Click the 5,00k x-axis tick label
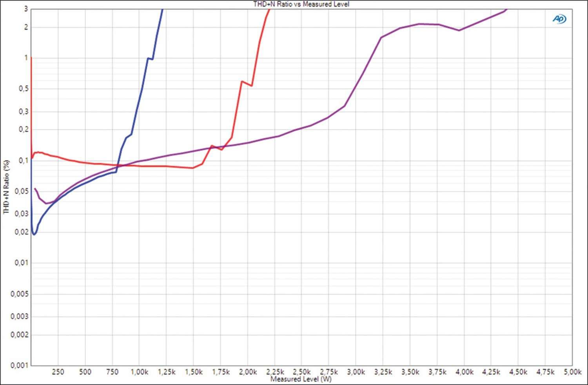The width and height of the screenshot is (588, 385). click(x=572, y=372)
